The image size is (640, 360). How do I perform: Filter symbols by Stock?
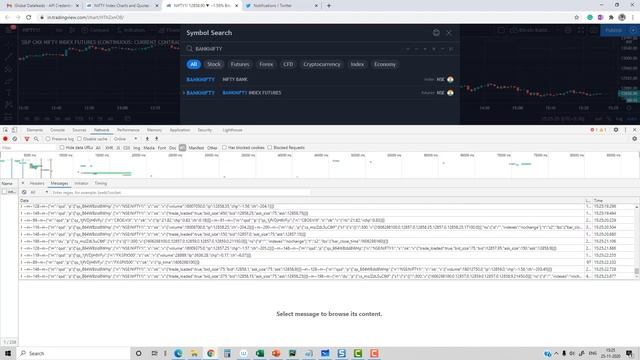[214, 64]
